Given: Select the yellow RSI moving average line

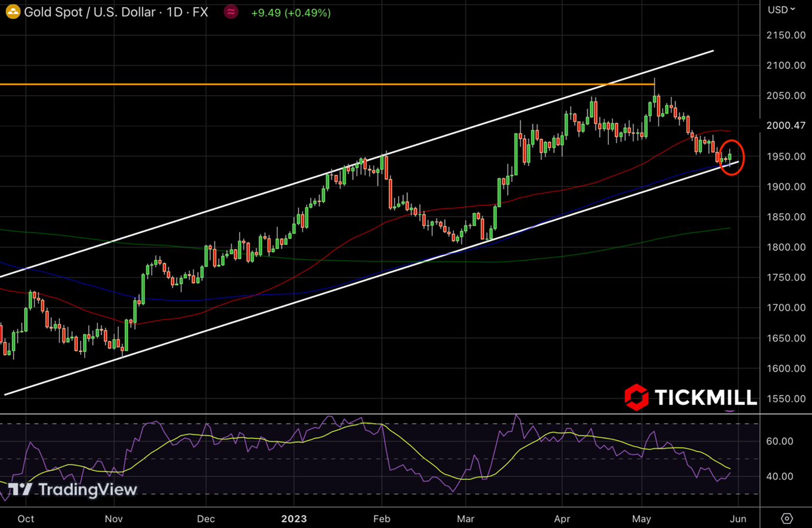Looking at the screenshot, I should point(365,423).
